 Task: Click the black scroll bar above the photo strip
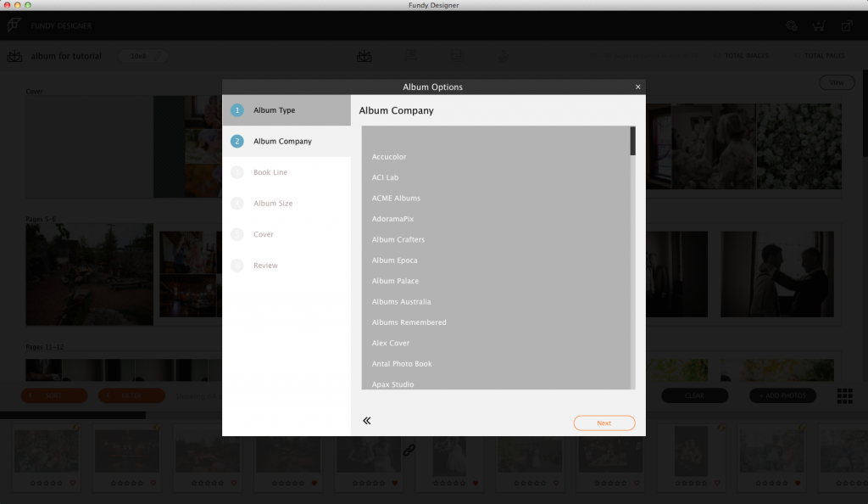[x=73, y=415]
